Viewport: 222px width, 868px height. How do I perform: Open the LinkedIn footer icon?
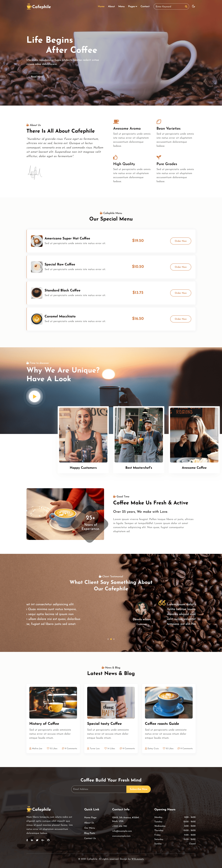tap(32, 840)
